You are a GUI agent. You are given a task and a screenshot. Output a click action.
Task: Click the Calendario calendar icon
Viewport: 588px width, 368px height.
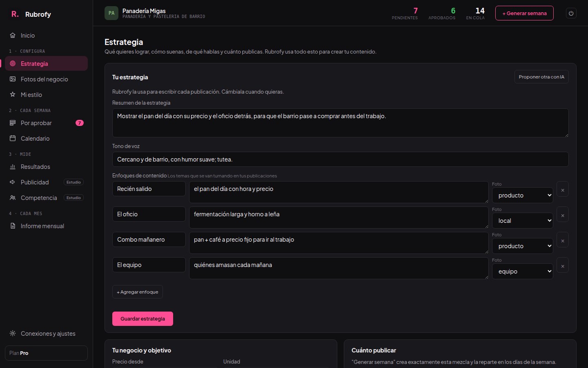click(13, 139)
